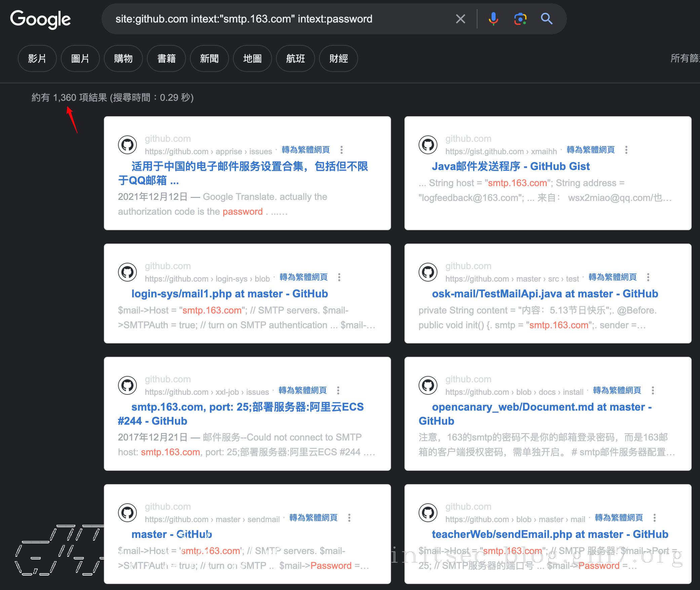Click the Google logo to return home
The height and width of the screenshot is (590, 700).
click(x=40, y=19)
